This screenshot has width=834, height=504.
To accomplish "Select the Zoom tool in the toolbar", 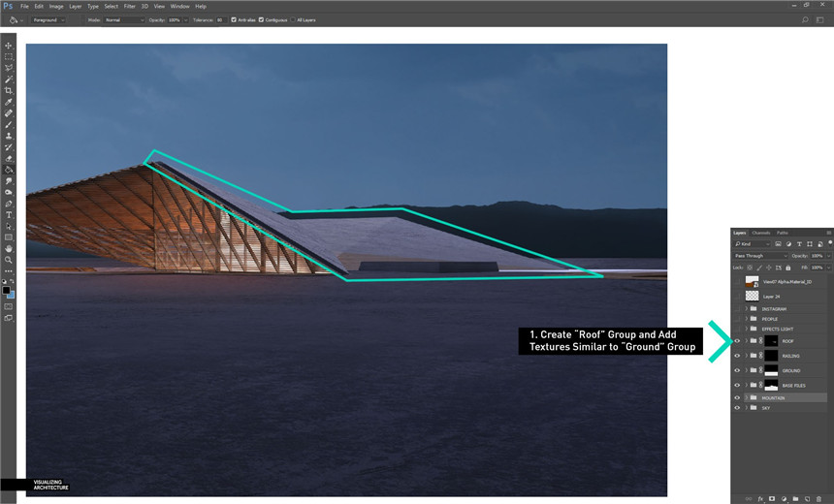I will (x=9, y=260).
